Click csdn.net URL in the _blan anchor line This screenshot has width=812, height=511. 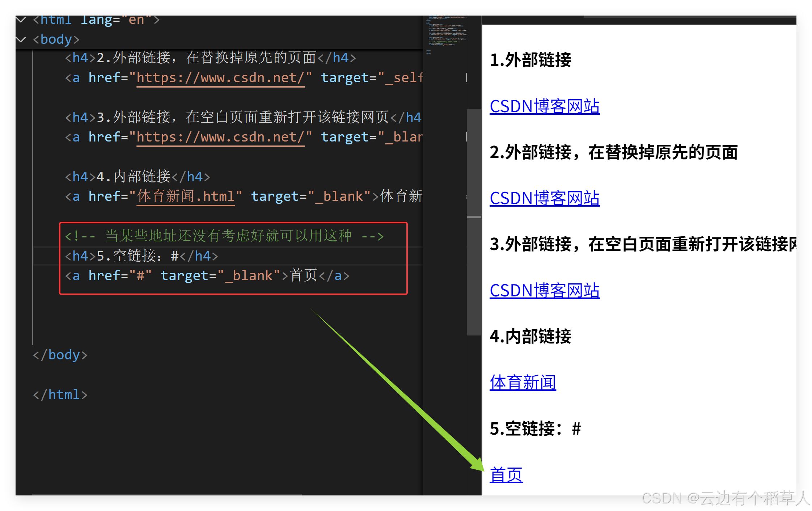220,137
